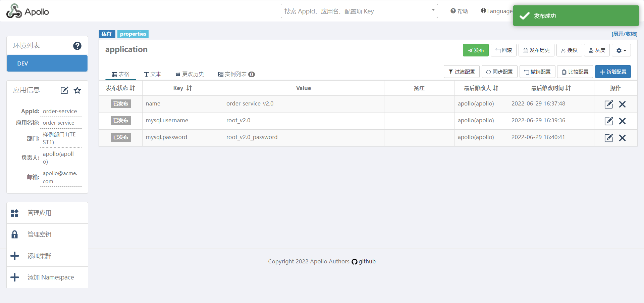Select the DEV environment
This screenshot has height=303, width=644.
coord(47,63)
